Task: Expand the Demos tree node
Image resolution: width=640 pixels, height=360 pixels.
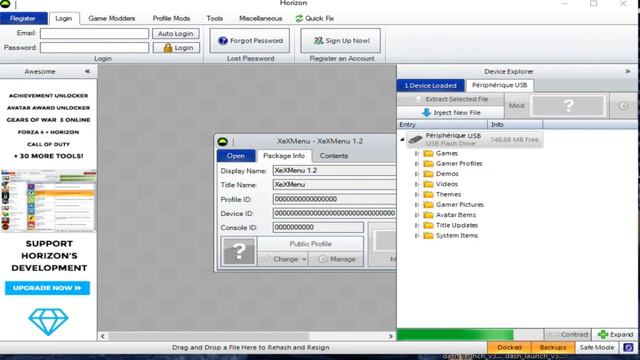Action: pos(417,174)
